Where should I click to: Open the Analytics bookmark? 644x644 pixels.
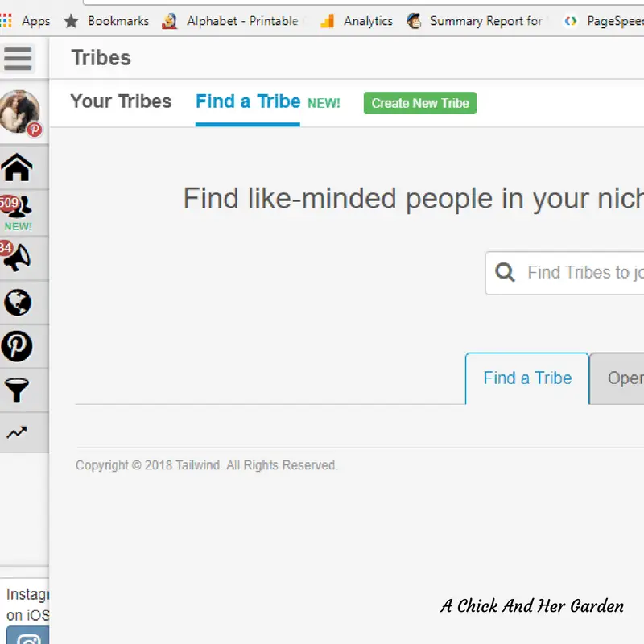357,21
